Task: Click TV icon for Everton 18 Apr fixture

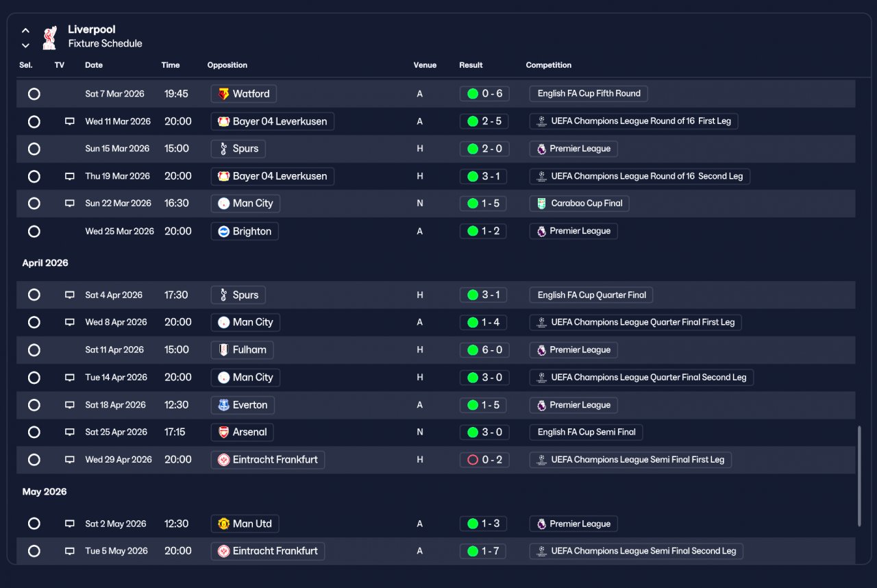Action: (69, 405)
